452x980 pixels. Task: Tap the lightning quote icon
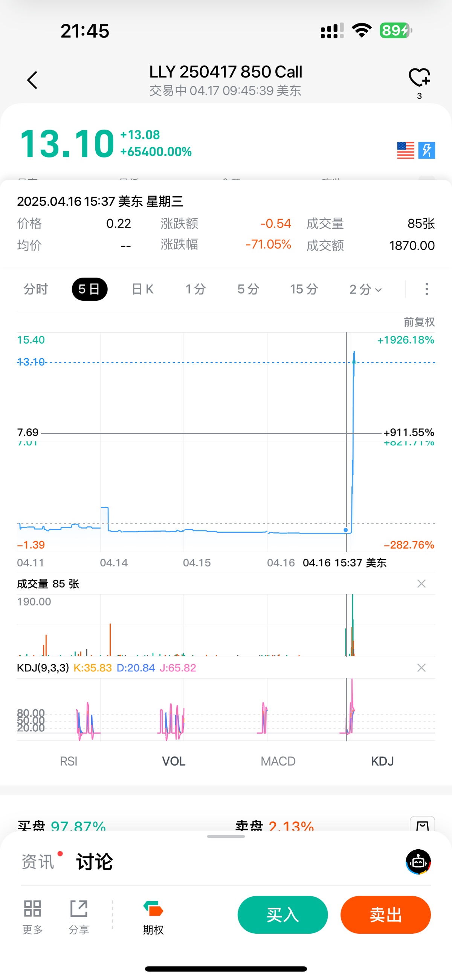point(426,150)
